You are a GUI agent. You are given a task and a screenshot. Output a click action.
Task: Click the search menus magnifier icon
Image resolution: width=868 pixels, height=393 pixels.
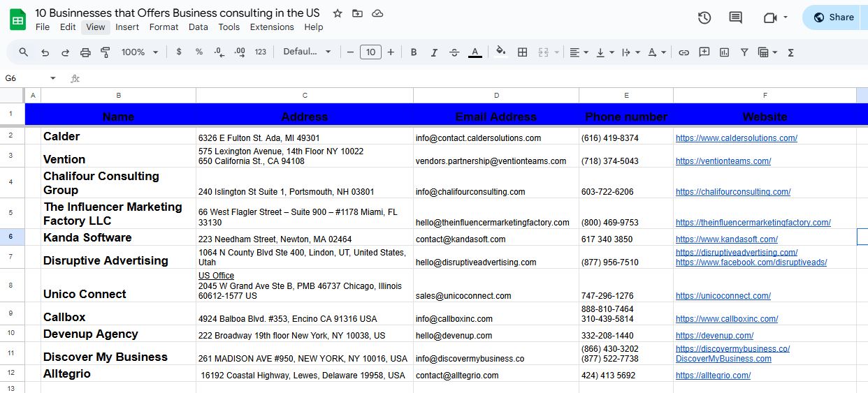24,52
